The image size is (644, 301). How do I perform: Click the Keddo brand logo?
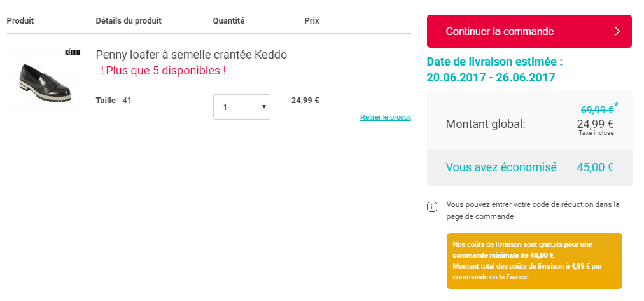pos(73,52)
